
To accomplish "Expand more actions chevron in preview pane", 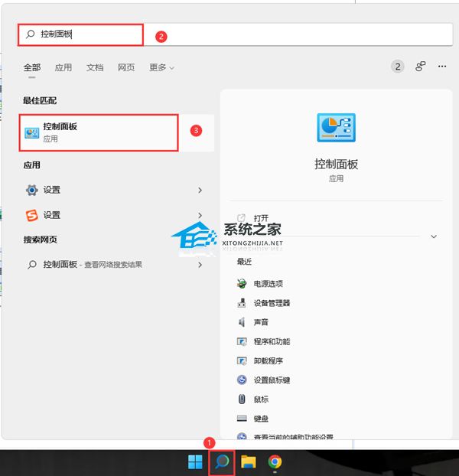I will point(434,236).
